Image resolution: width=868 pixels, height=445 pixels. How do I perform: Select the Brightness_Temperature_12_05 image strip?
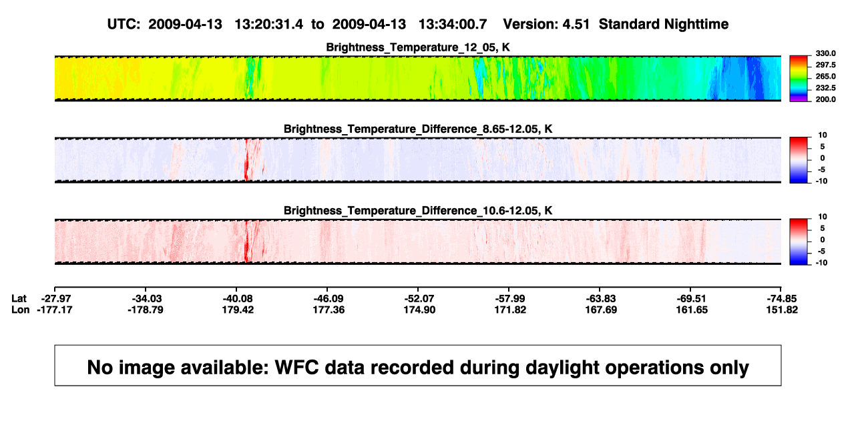point(417,78)
